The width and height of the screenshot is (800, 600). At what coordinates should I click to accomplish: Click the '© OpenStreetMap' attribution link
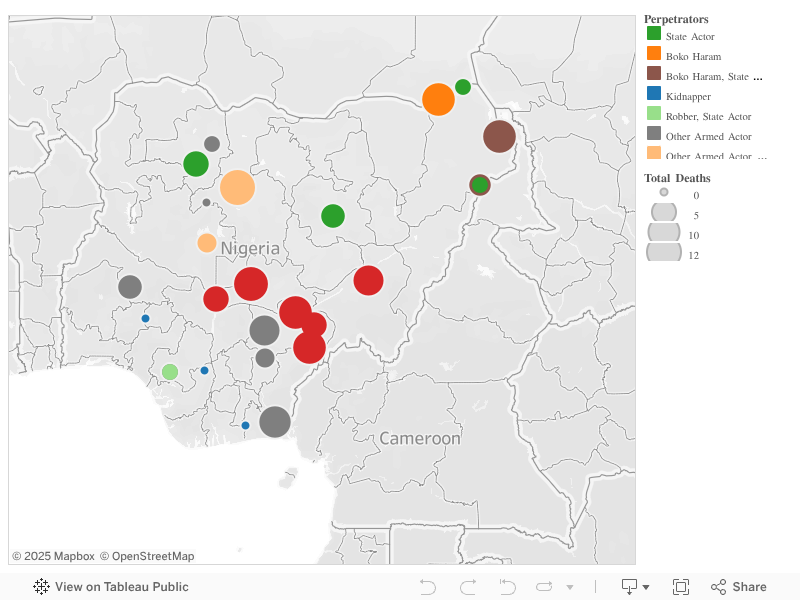[x=146, y=556]
